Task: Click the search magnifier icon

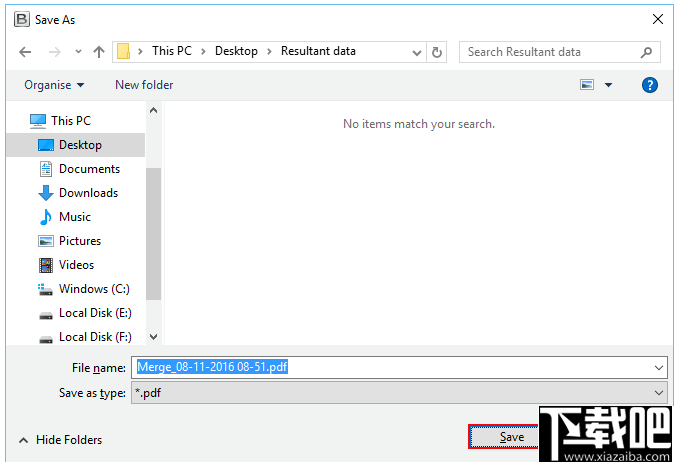Action: coord(646,52)
